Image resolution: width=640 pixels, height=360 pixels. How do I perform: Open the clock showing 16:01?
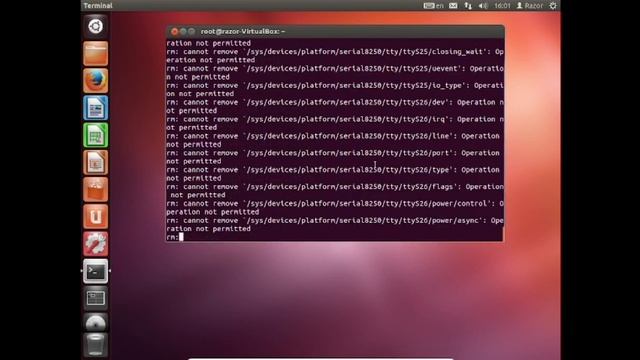502,6
